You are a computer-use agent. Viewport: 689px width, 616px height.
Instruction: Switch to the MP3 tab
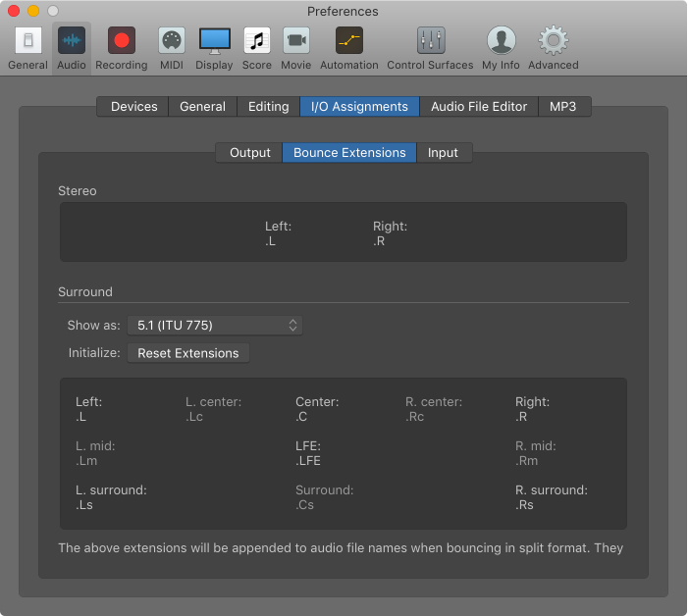click(x=564, y=107)
